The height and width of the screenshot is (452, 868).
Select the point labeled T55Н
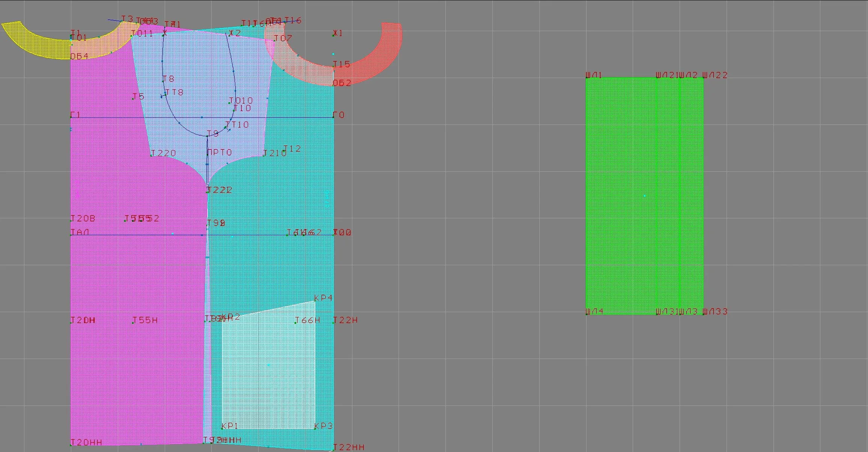145,320
